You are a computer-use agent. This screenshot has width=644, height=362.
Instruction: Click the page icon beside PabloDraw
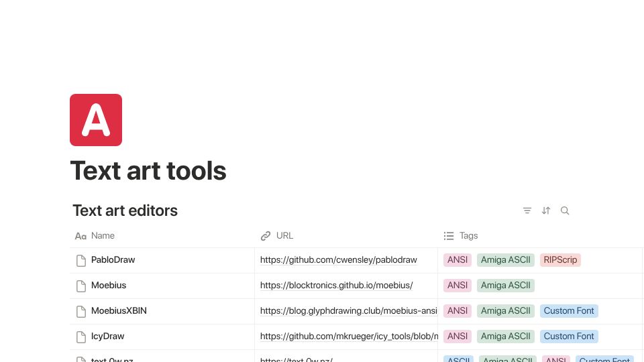81,261
